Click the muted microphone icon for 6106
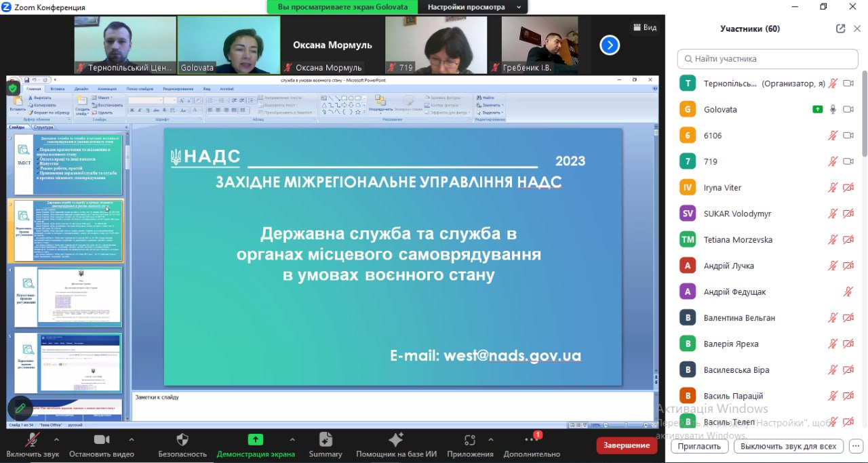 833,136
